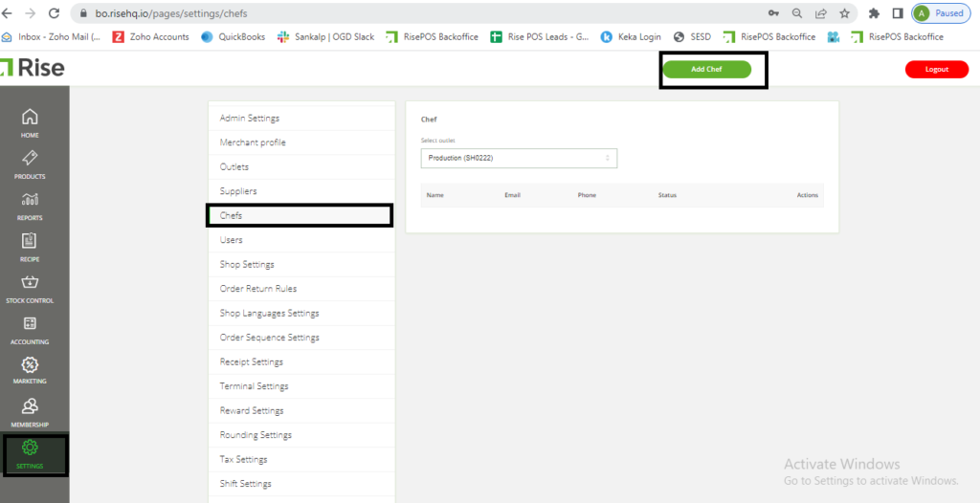
Task: Open Accounting calculator icon
Action: click(x=30, y=324)
